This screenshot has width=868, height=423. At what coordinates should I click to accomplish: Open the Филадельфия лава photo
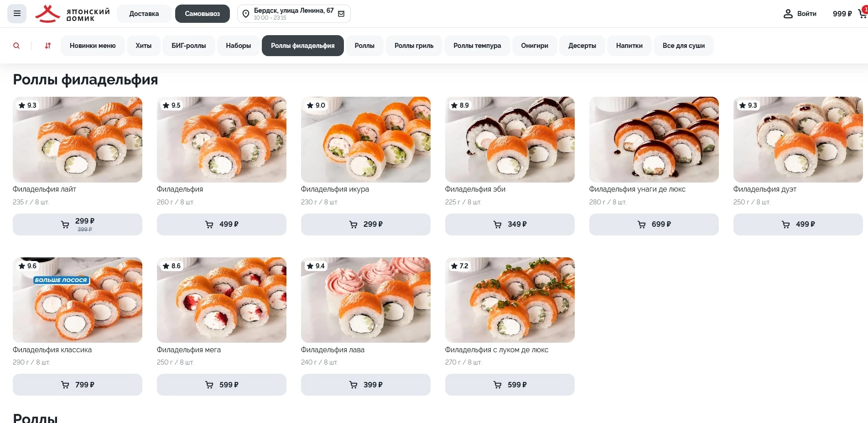coord(365,300)
